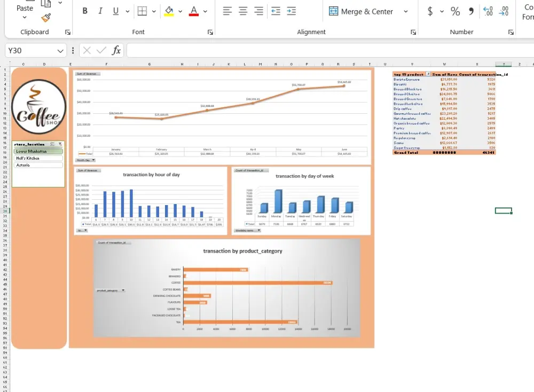Select row 30 header
534x392 pixels.
pos(5,211)
